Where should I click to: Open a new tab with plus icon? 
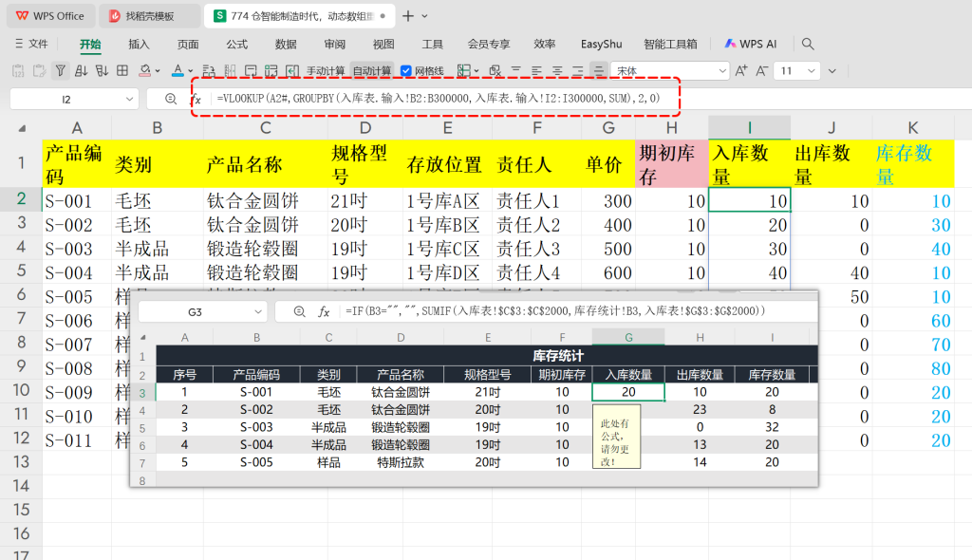408,16
